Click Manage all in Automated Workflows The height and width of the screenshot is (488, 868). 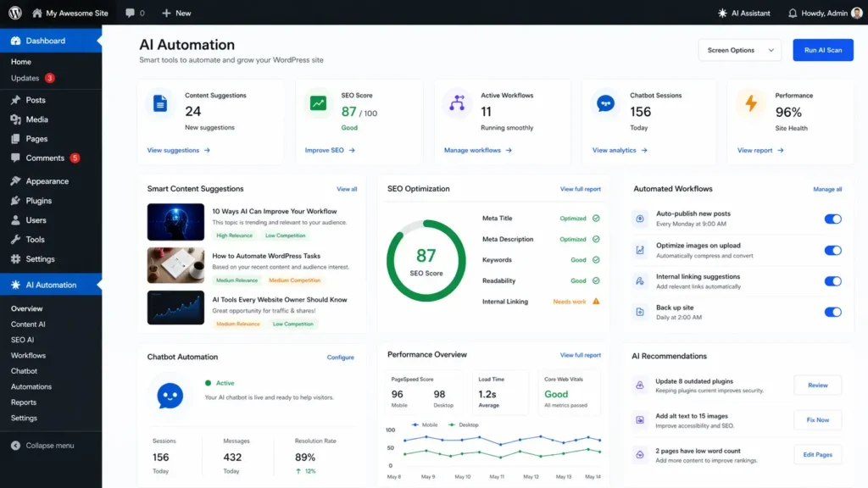pos(827,189)
